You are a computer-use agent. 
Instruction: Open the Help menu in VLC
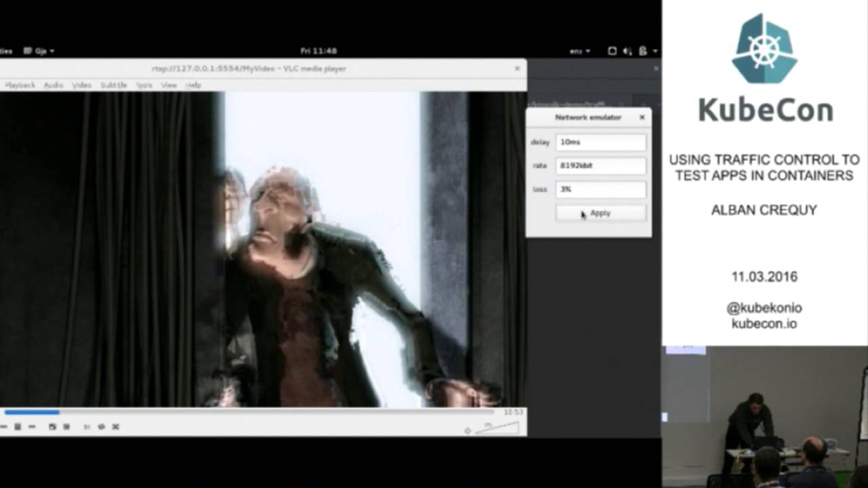[193, 85]
